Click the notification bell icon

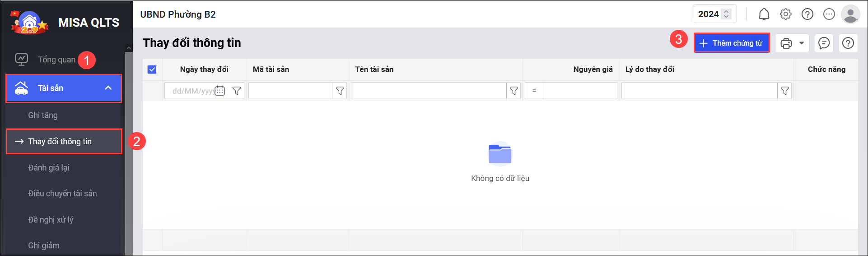(764, 14)
